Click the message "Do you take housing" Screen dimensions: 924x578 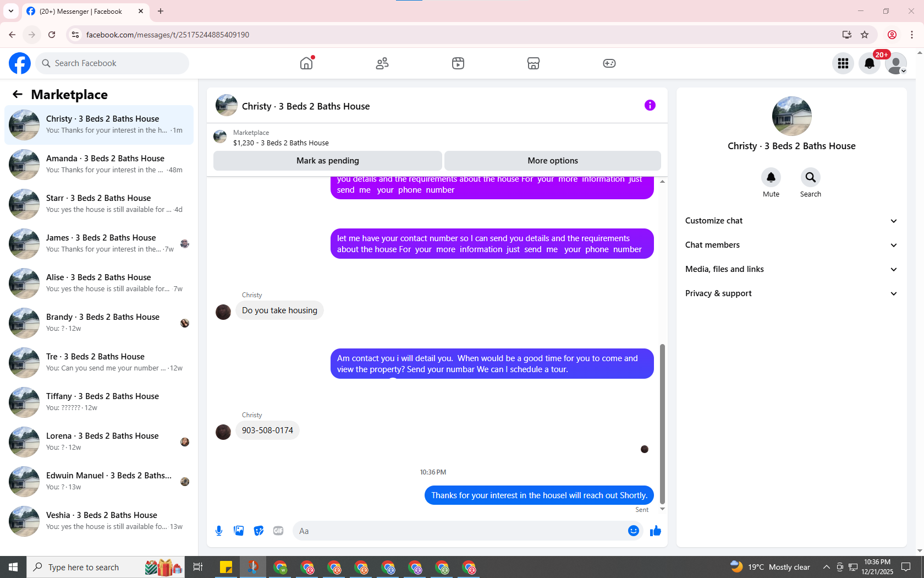(x=279, y=310)
